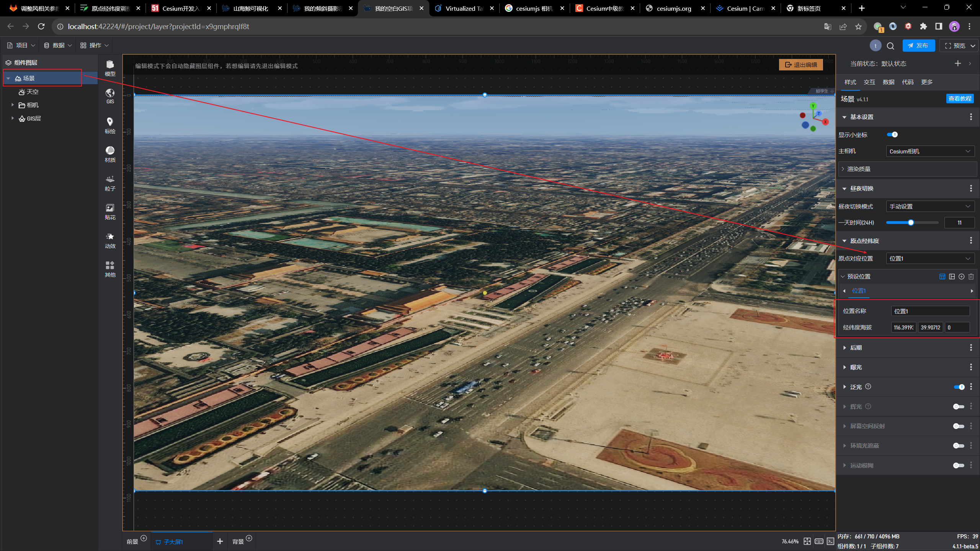Open the 动效 animation effects panel
The width and height of the screenshot is (980, 551).
pos(110,240)
